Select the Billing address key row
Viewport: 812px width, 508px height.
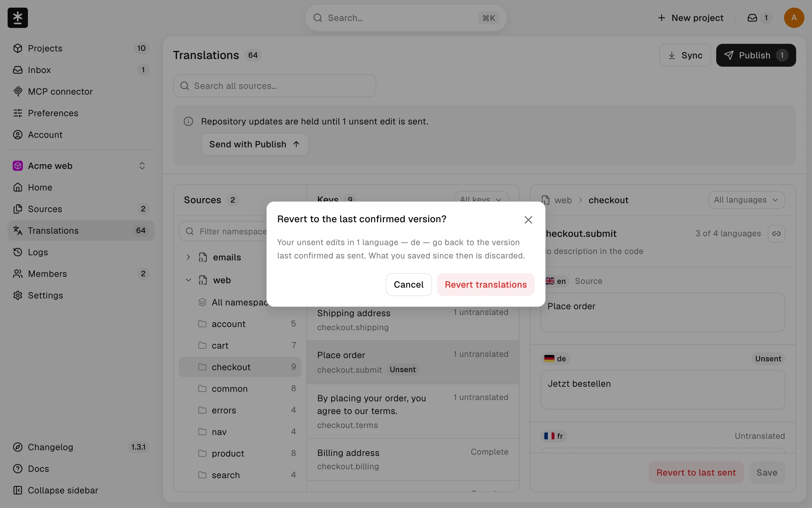point(413,459)
